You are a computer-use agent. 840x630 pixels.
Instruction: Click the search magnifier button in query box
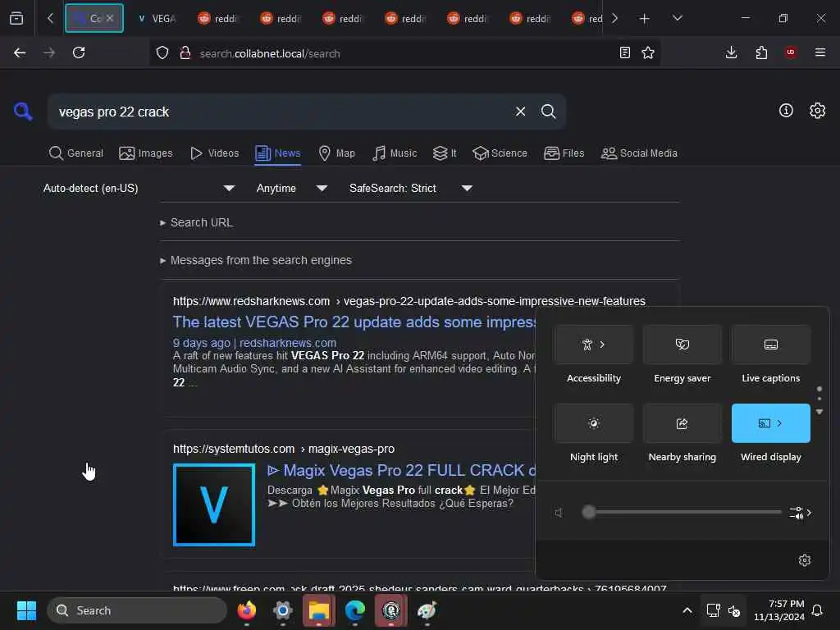pos(548,112)
